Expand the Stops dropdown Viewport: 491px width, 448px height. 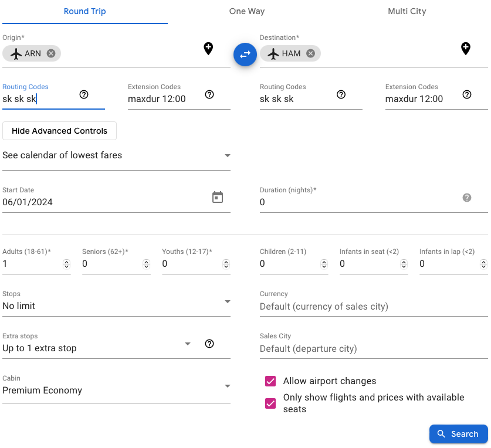(227, 302)
